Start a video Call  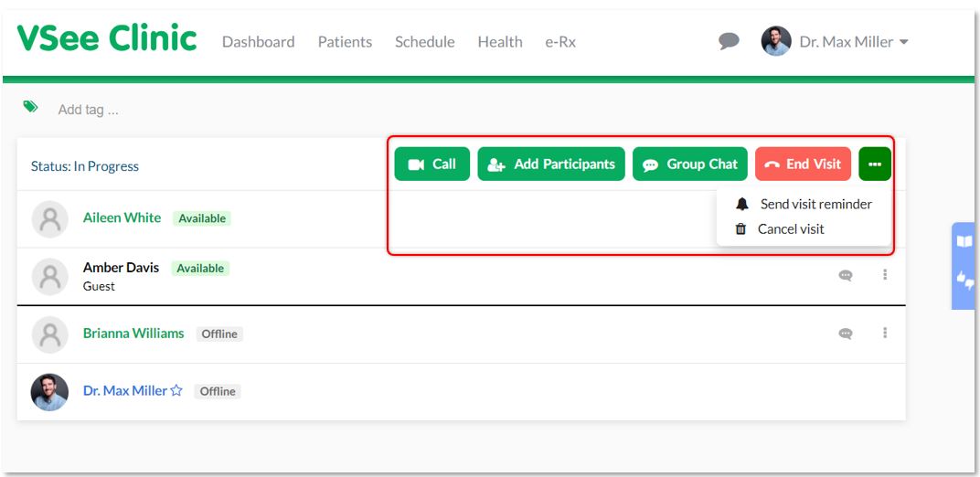431,164
